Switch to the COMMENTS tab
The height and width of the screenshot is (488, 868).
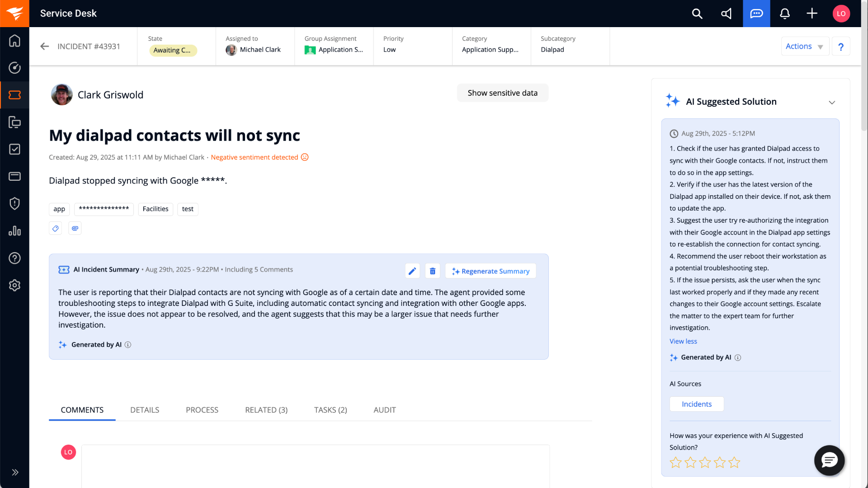pos(82,410)
